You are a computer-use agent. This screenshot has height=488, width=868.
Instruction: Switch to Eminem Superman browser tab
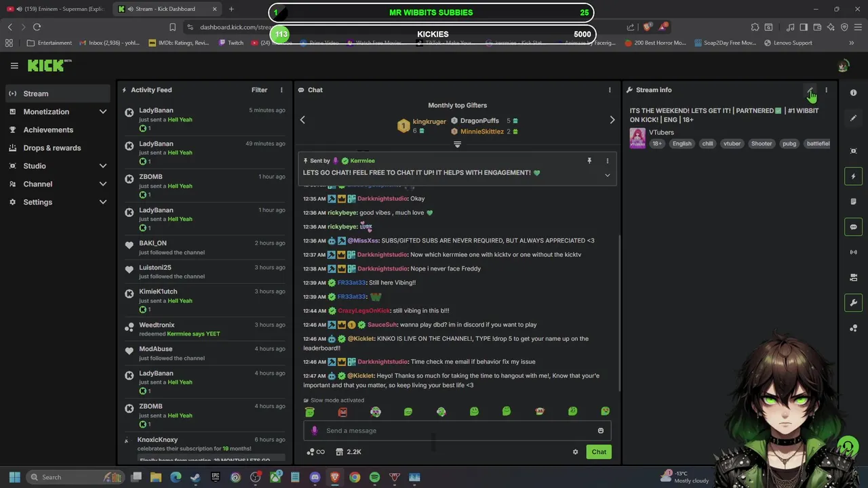click(57, 9)
